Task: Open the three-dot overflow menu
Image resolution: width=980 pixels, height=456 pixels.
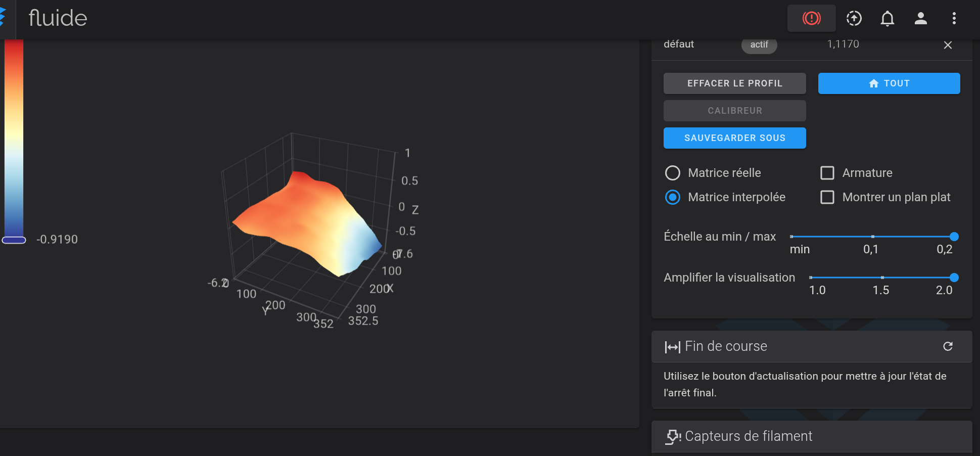Action: click(954, 19)
